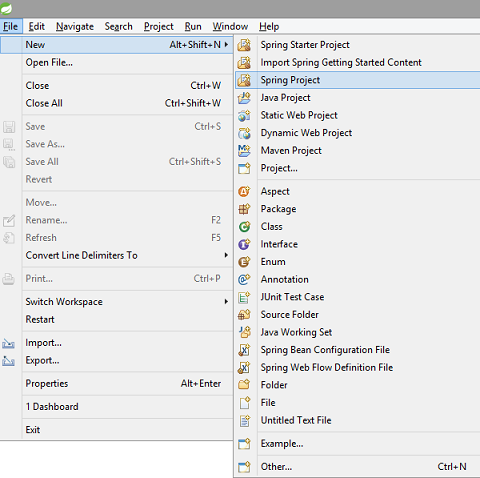Screen dimensions: 480x478
Task: Choose JUnit Test Case entry
Action: point(358,297)
